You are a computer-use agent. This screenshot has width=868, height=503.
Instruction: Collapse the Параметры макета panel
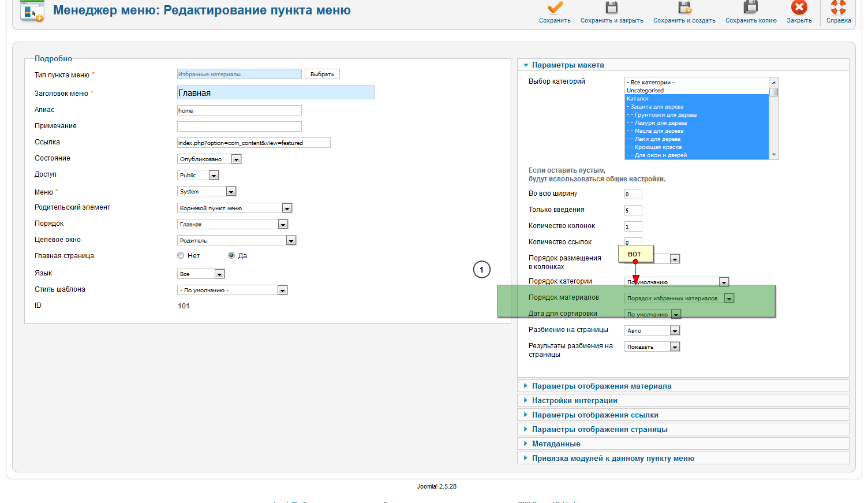pyautogui.click(x=683, y=65)
